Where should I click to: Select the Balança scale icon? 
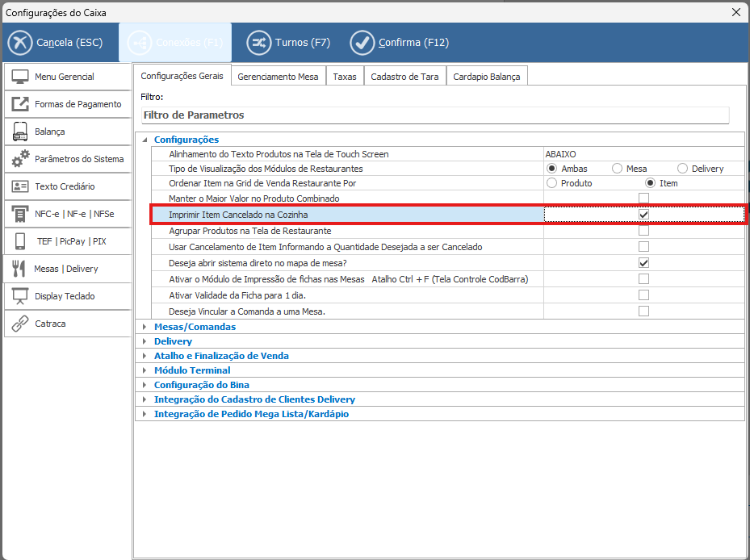[20, 132]
